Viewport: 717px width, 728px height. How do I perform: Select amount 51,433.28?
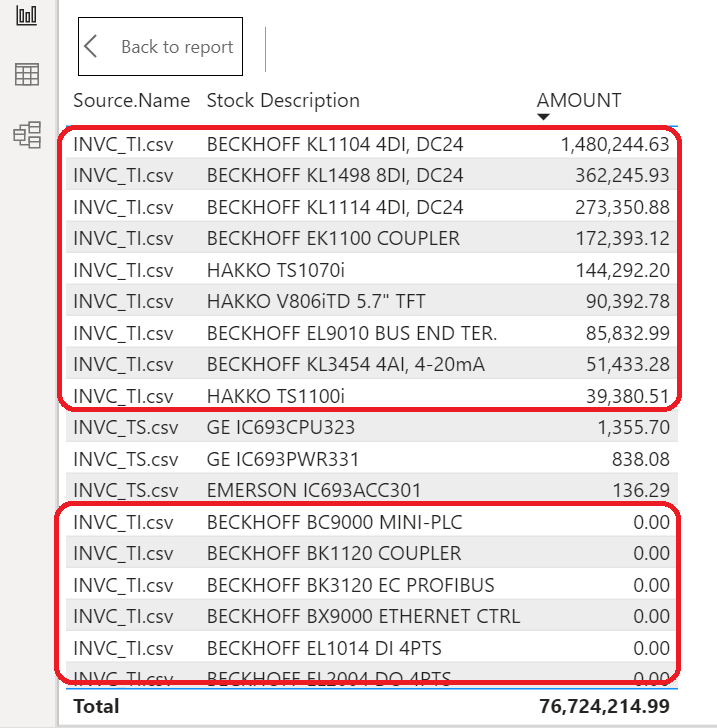coord(627,364)
